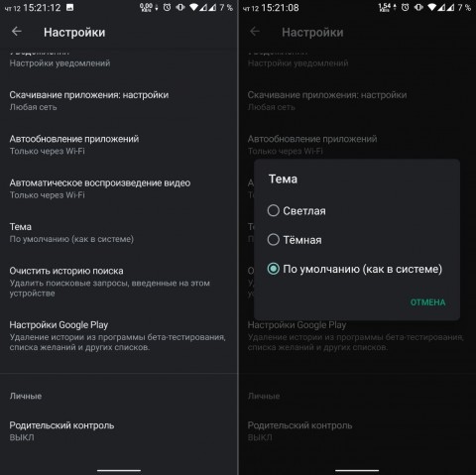Tap the alarm clock icon in left status bar
476x475 pixels.
[x=168, y=7]
